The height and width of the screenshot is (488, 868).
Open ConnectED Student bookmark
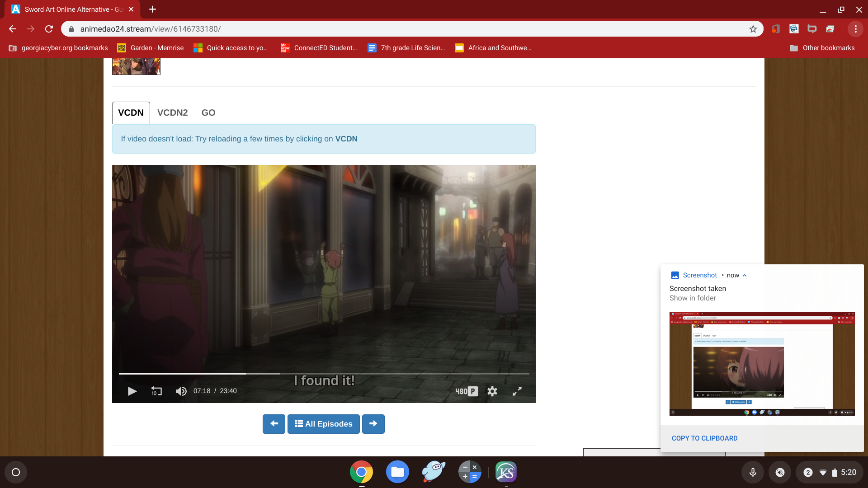pos(319,48)
